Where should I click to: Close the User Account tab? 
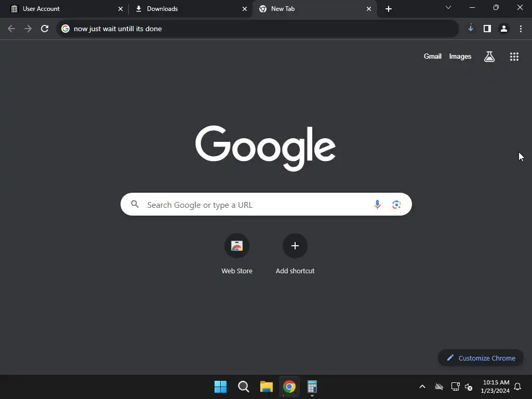(x=121, y=9)
